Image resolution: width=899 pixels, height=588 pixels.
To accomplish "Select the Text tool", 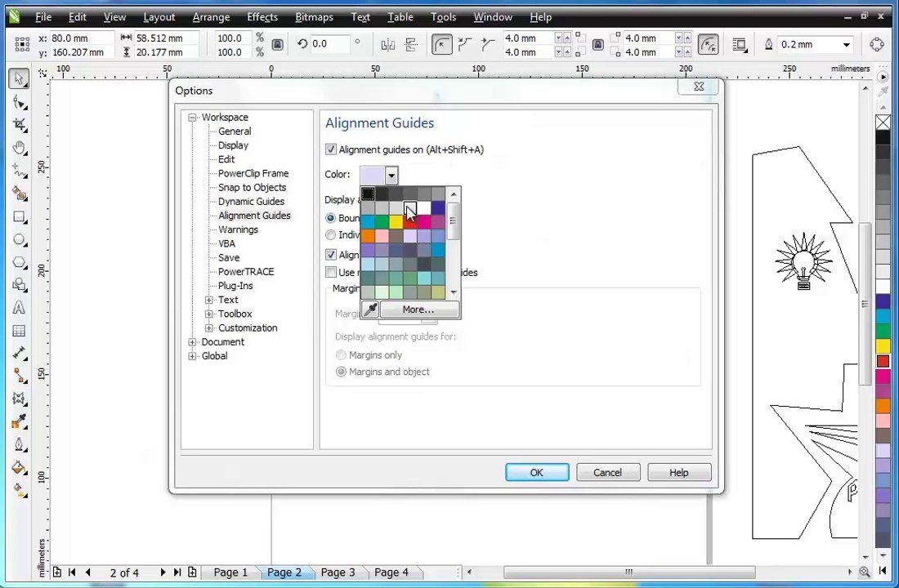I will (19, 308).
